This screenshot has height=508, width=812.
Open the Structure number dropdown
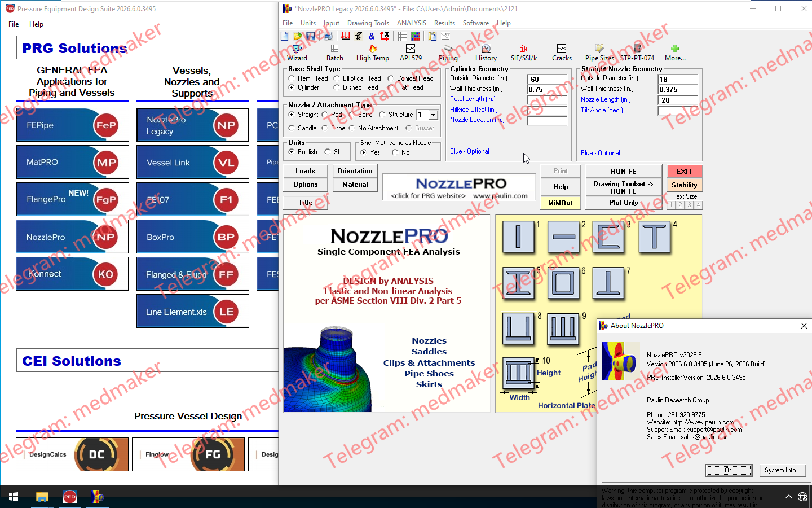433,115
